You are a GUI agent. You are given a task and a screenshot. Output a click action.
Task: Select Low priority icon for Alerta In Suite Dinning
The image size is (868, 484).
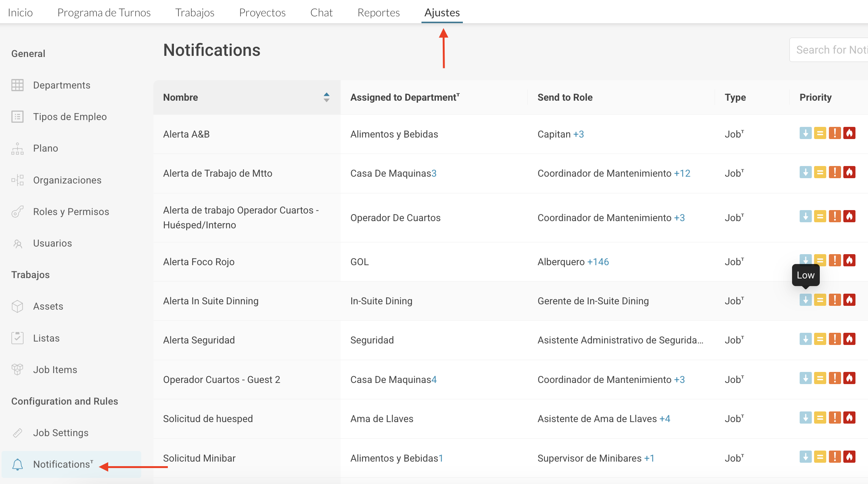coord(805,300)
